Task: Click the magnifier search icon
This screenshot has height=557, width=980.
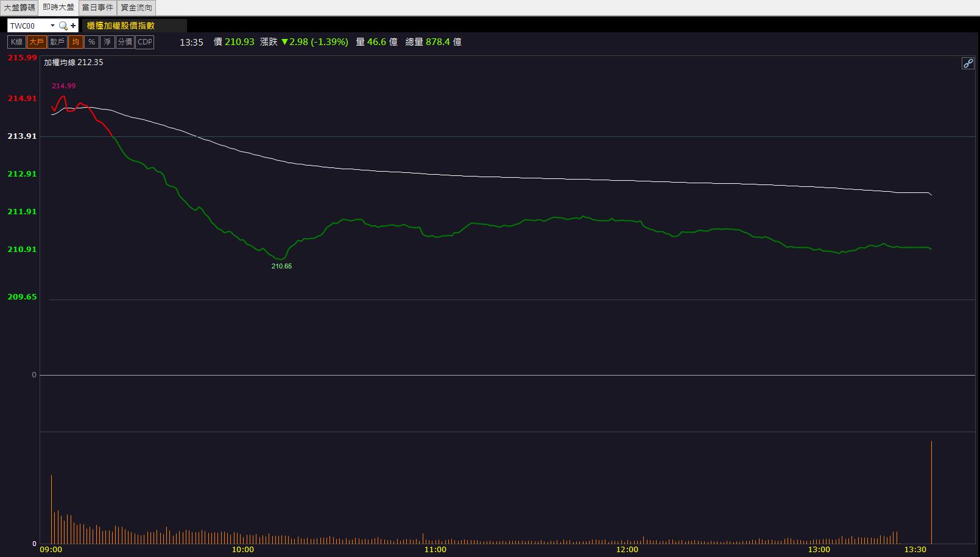Action: [63, 26]
